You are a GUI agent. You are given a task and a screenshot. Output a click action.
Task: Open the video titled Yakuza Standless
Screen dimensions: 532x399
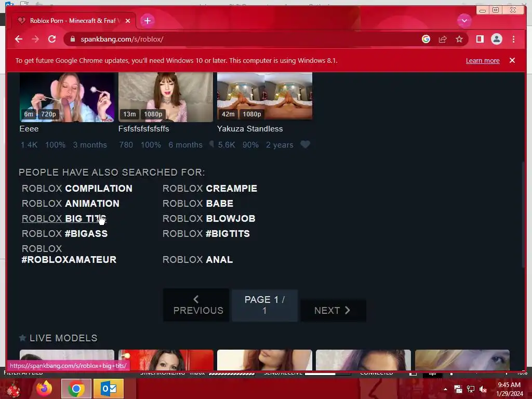click(250, 129)
